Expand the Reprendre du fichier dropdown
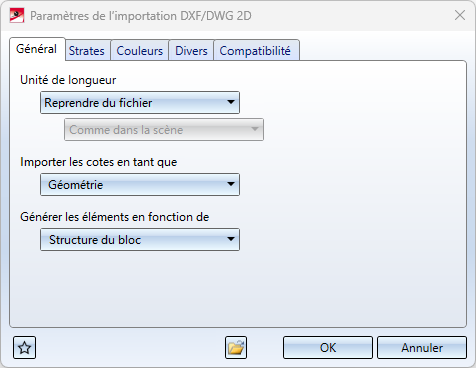 [140, 103]
